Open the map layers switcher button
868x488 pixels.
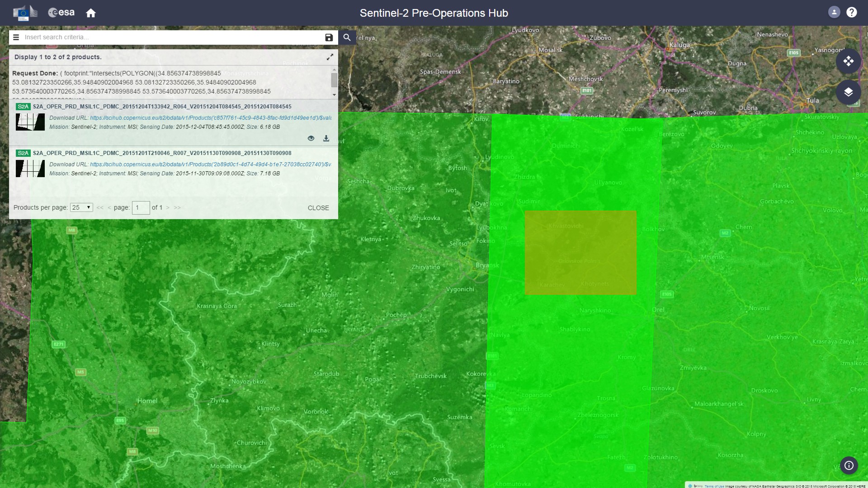pyautogui.click(x=848, y=92)
